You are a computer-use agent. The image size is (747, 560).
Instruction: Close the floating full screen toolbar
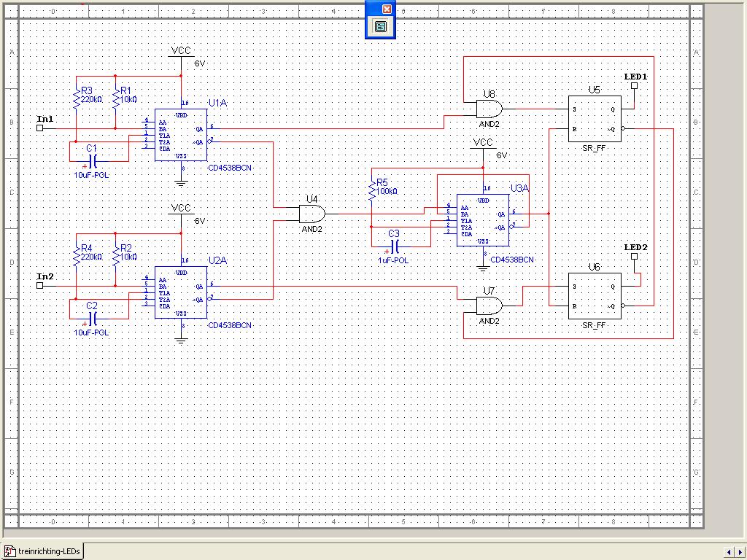pos(387,9)
